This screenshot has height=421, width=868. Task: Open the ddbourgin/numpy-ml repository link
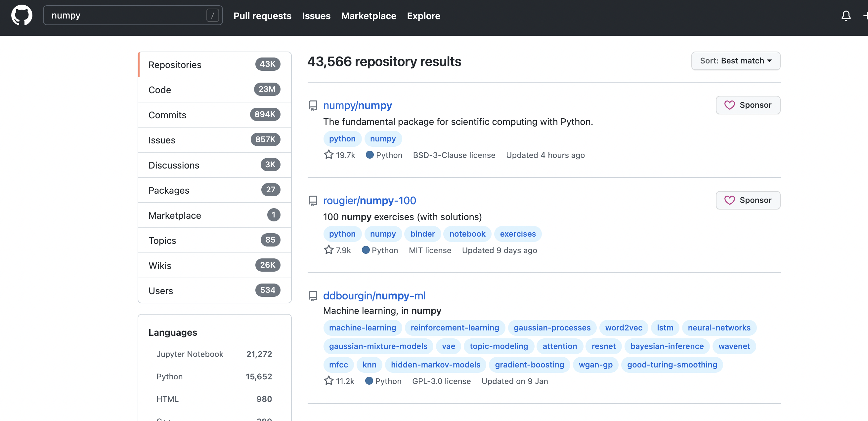pos(374,296)
